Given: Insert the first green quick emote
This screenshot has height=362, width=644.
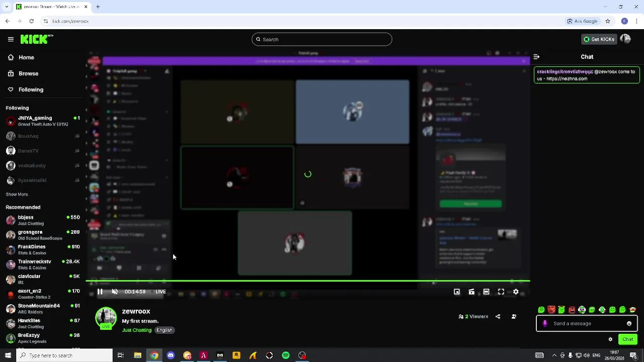Looking at the screenshot, I should coord(541,310).
